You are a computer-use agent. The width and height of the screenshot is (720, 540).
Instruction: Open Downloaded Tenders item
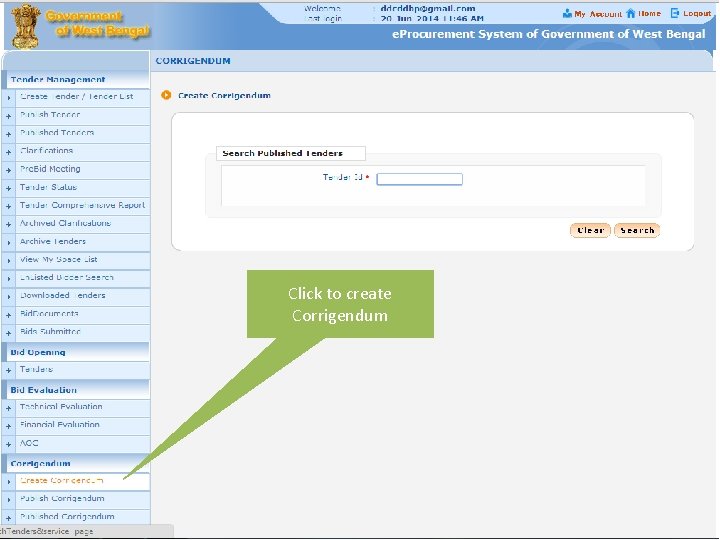[62, 295]
